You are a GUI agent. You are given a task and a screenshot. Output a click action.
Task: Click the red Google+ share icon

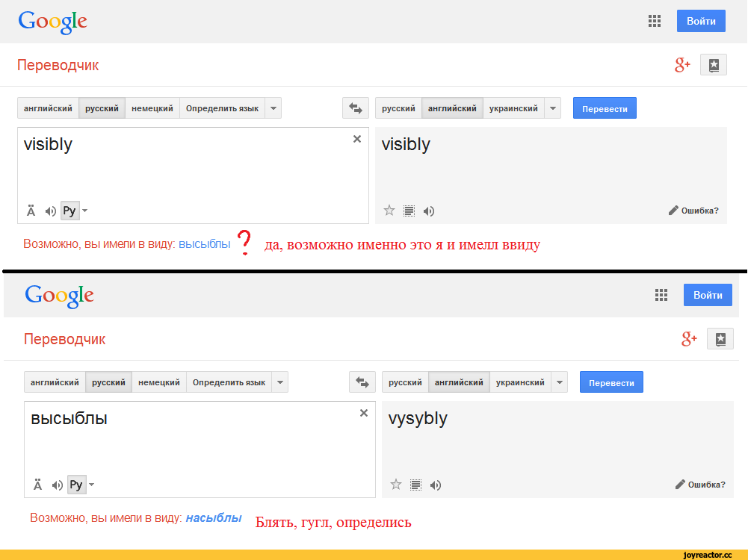(x=682, y=65)
